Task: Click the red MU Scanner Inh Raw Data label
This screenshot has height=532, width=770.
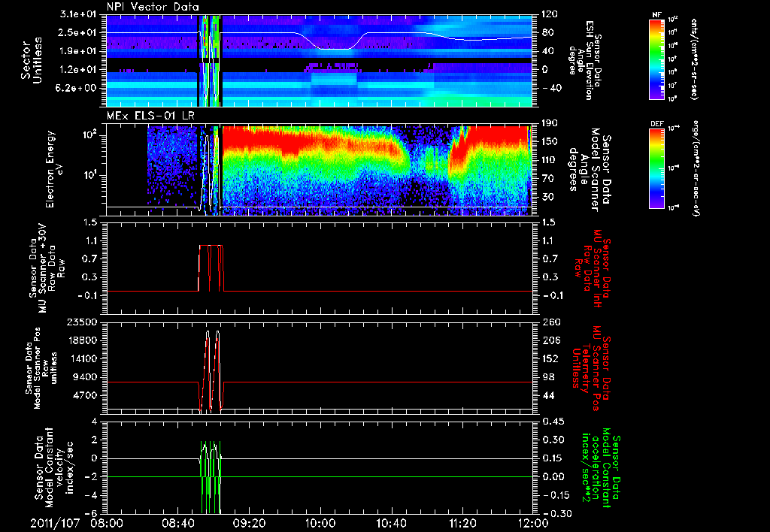Action: tap(592, 268)
